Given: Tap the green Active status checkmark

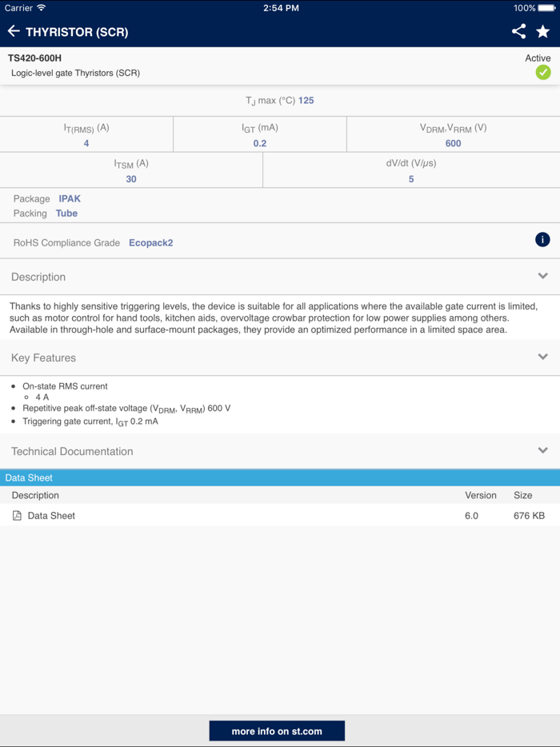Looking at the screenshot, I should (543, 73).
